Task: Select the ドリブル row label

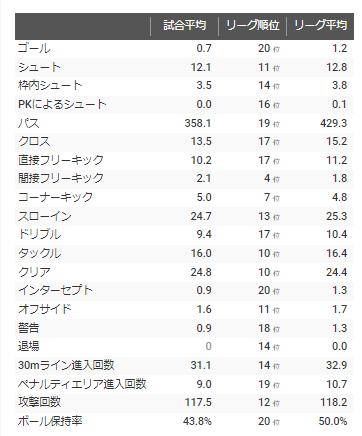Action: point(39,235)
